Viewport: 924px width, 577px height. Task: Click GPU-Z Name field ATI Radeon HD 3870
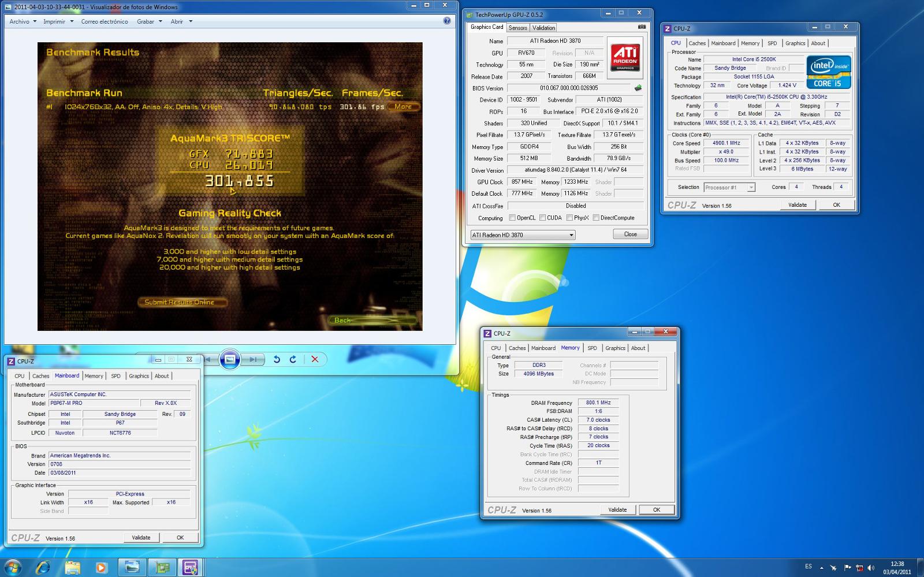click(x=555, y=41)
